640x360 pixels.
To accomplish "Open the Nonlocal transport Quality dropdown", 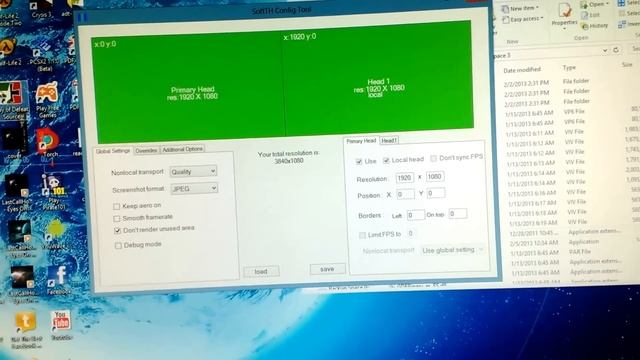I will pyautogui.click(x=193, y=171).
